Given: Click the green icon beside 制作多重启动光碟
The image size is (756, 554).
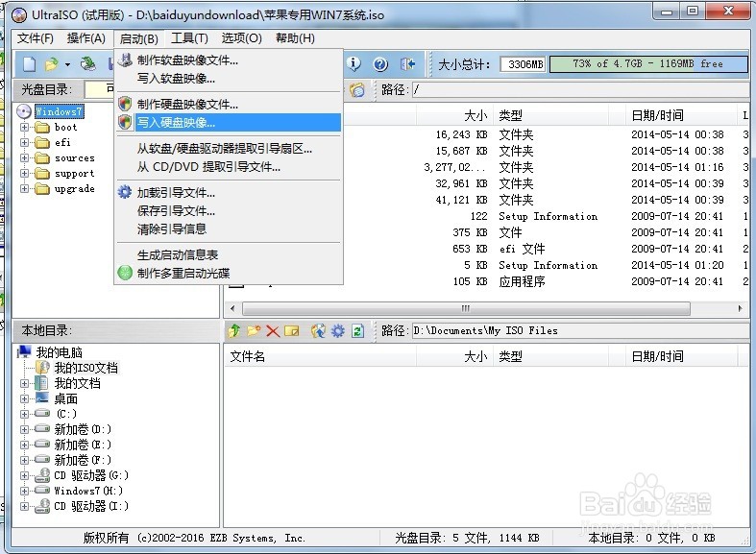Looking at the screenshot, I should coord(125,273).
